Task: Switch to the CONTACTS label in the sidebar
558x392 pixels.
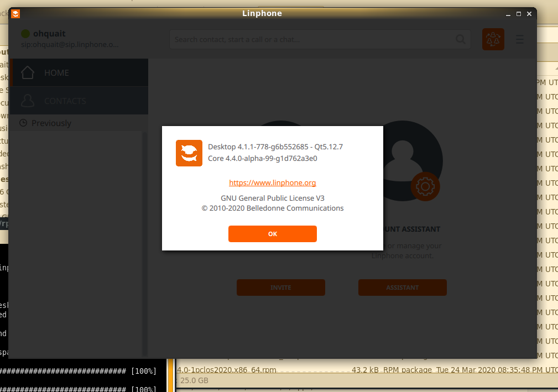Action: [65, 101]
